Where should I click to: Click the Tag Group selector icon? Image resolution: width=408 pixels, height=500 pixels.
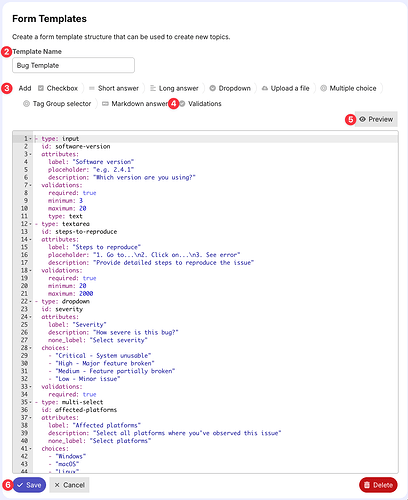(26, 104)
